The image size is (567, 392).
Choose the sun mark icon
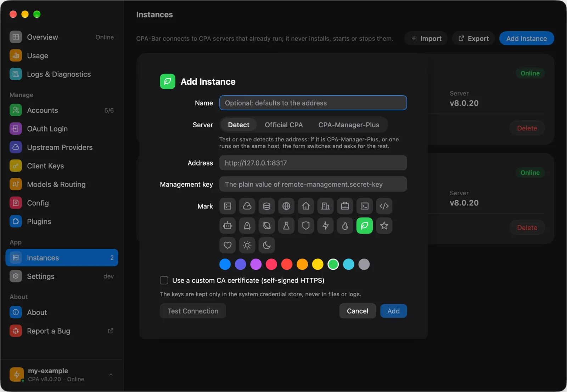tap(247, 245)
